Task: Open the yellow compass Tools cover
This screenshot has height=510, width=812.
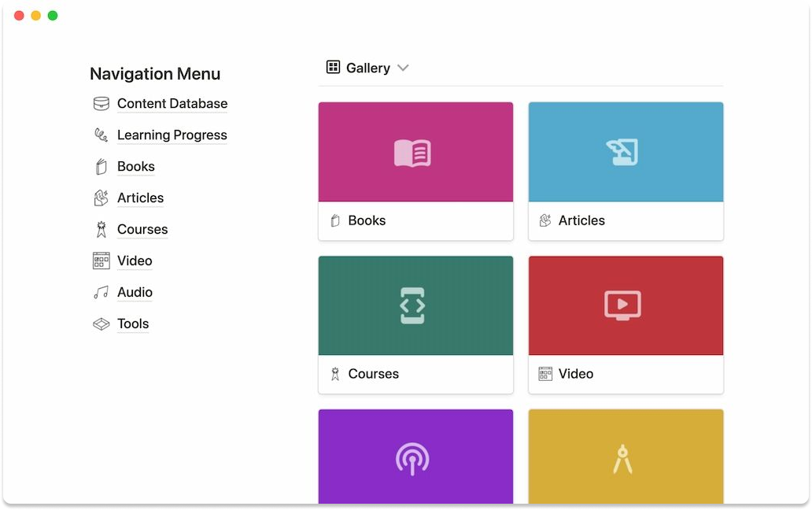Action: click(626, 457)
